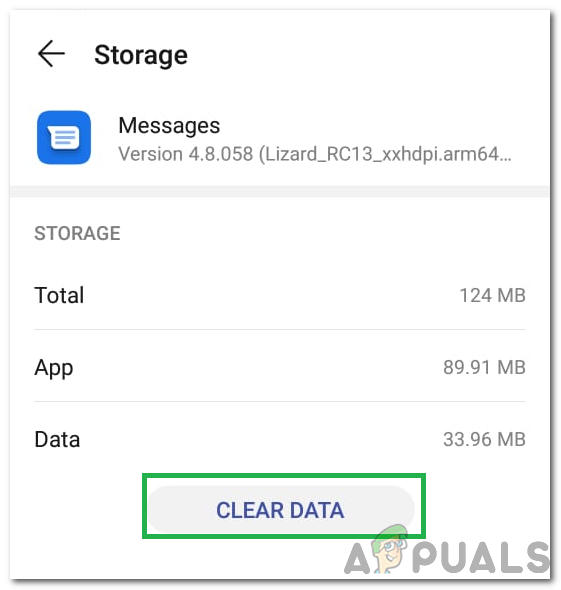Click the gray separator bar below app header
The width and height of the screenshot is (561, 590).
click(x=280, y=191)
